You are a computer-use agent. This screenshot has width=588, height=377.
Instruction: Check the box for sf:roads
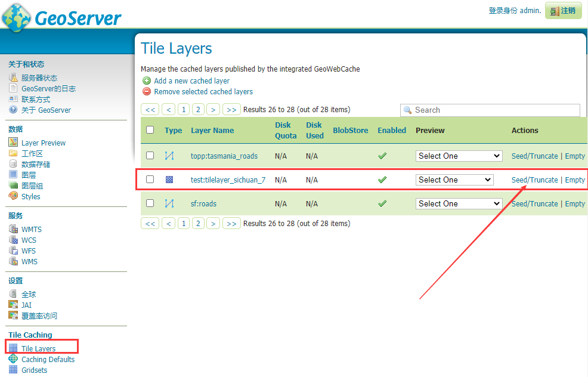pyautogui.click(x=150, y=203)
